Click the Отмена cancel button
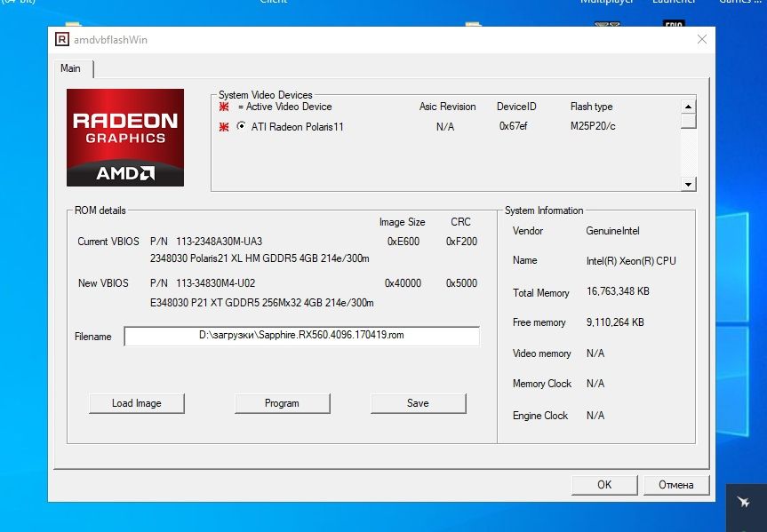The width and height of the screenshot is (767, 532). (x=676, y=485)
